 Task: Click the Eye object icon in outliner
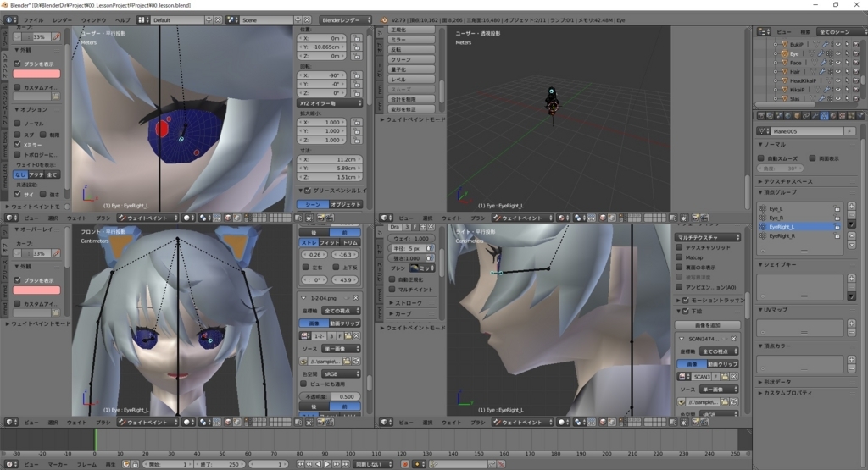coord(784,53)
